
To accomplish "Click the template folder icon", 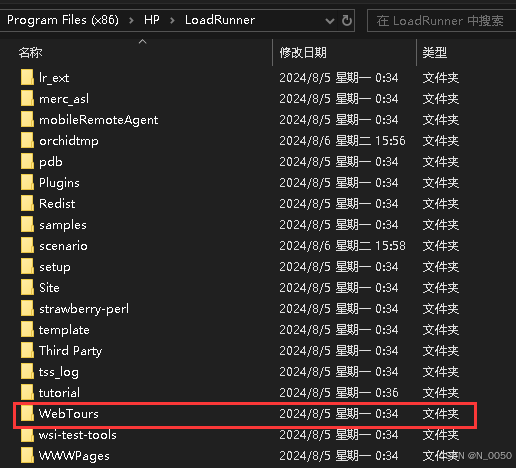I will click(27, 329).
